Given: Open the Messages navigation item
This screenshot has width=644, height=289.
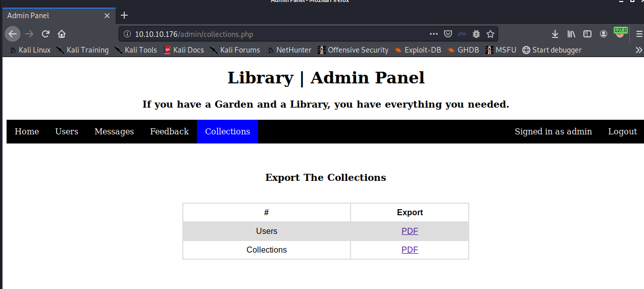Looking at the screenshot, I should [x=114, y=131].
